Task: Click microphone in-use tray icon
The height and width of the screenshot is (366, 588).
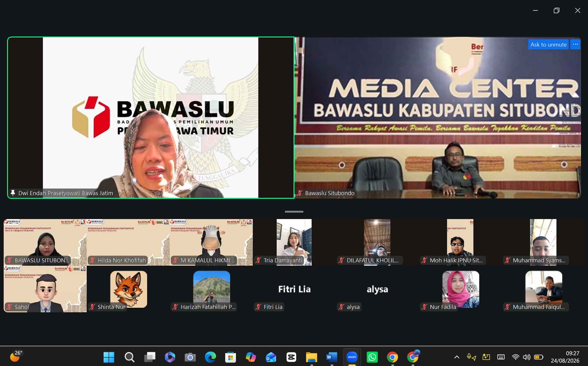Action: click(x=471, y=357)
